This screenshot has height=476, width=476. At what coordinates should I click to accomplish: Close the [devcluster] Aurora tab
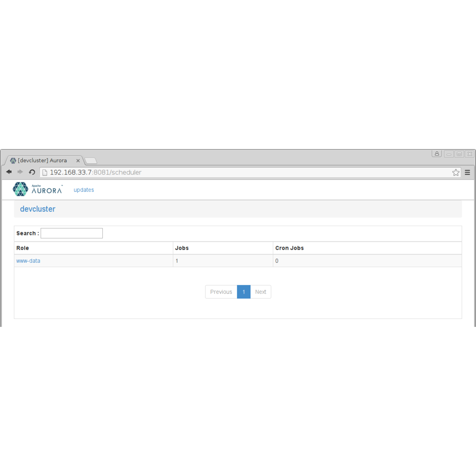tap(78, 161)
